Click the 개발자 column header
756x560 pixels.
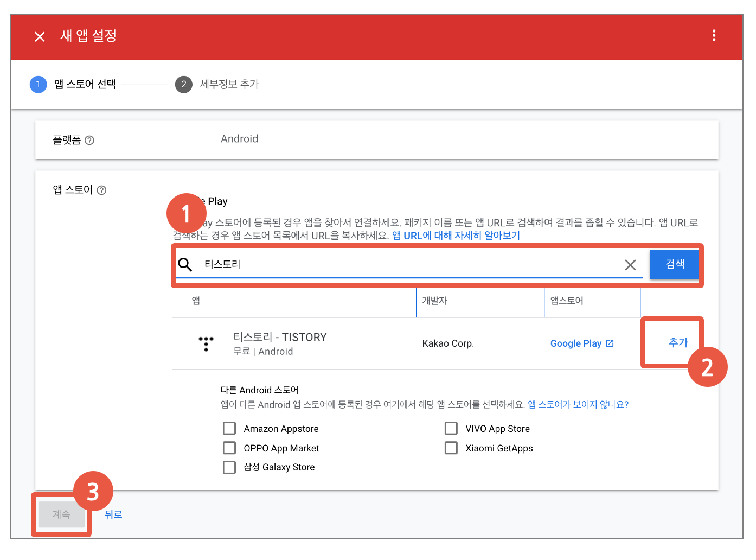pyautogui.click(x=435, y=301)
